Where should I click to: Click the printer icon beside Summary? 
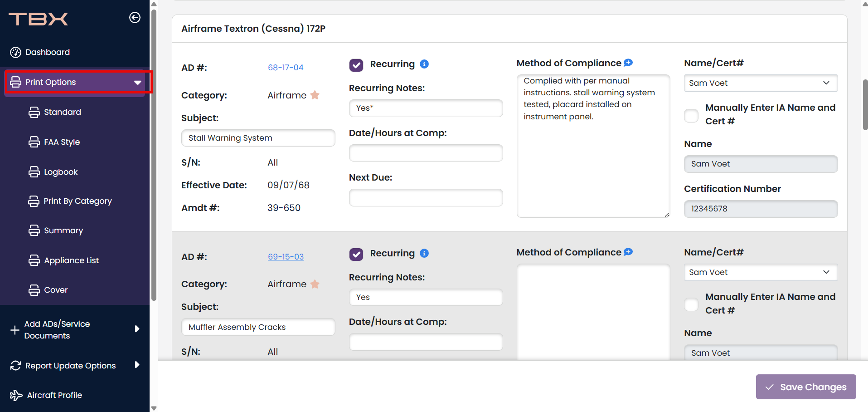pyautogui.click(x=34, y=231)
